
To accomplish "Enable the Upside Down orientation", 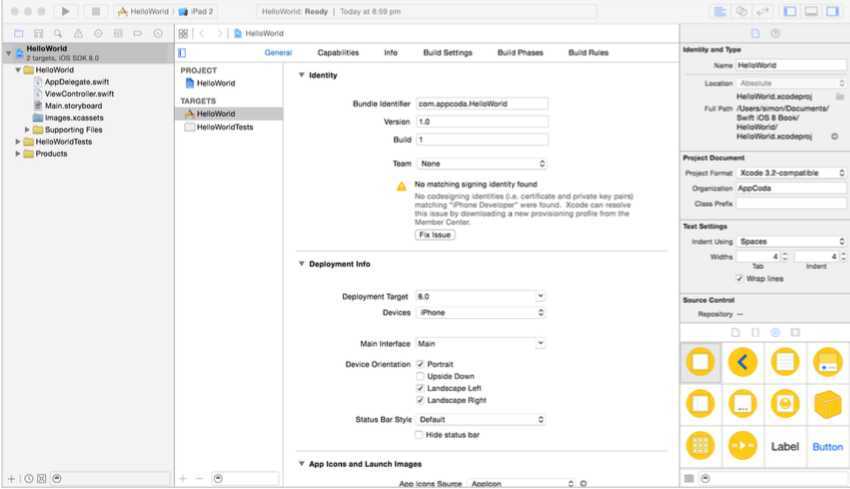I will click(420, 376).
